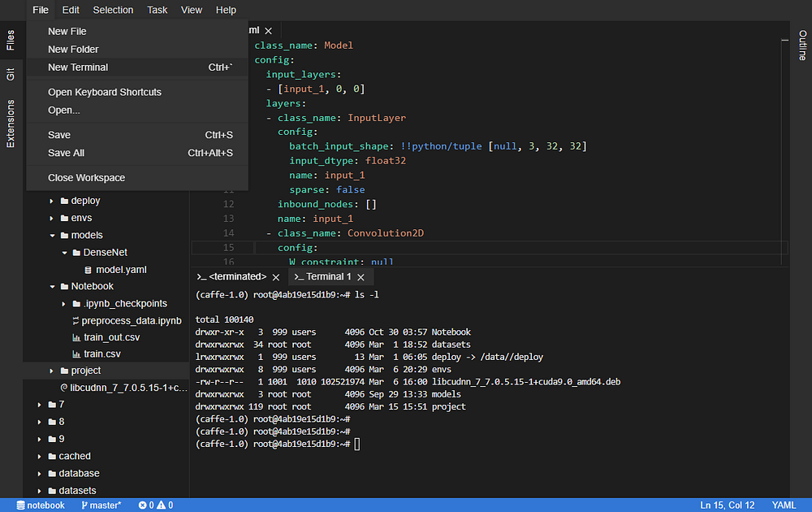Collapse the models folder
Screen dimensions: 812x512
[53, 236]
